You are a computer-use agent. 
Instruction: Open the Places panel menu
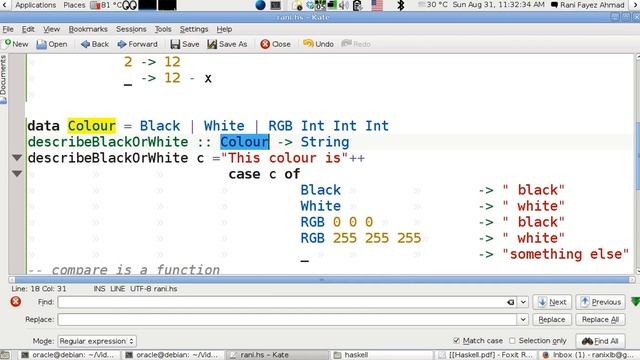pyautogui.click(x=74, y=5)
